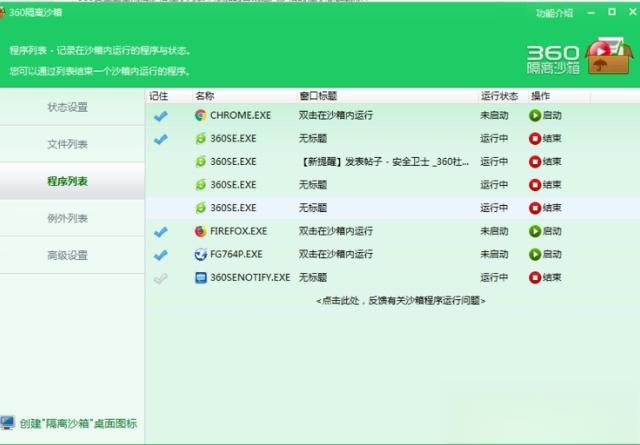The height and width of the screenshot is (445, 640).
Task: Click the 360隔离沙箱 box logo
Action: click(x=609, y=56)
